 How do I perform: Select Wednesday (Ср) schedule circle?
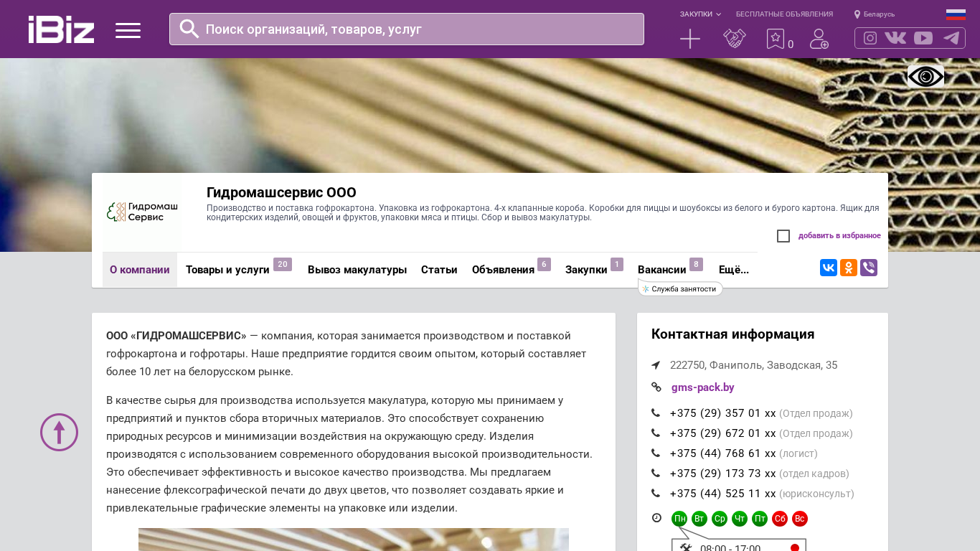point(720,519)
